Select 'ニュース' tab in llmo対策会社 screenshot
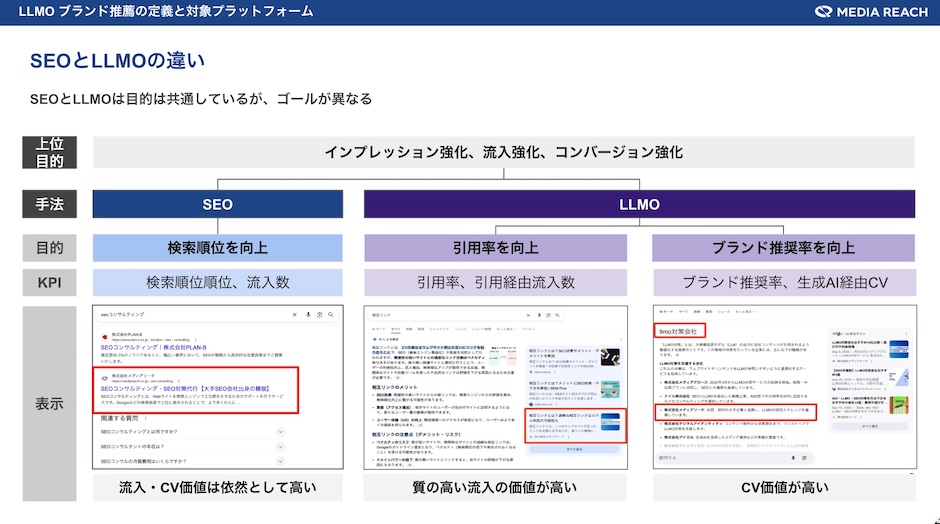940x524 pixels. (724, 312)
